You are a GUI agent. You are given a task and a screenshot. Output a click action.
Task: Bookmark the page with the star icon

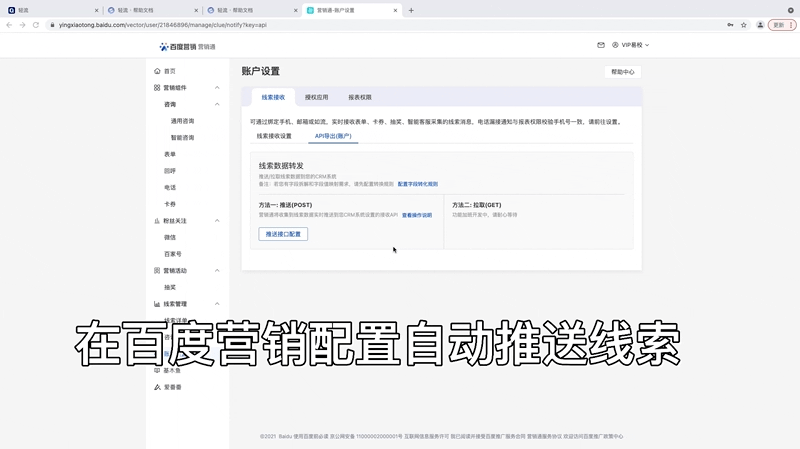[x=744, y=24]
